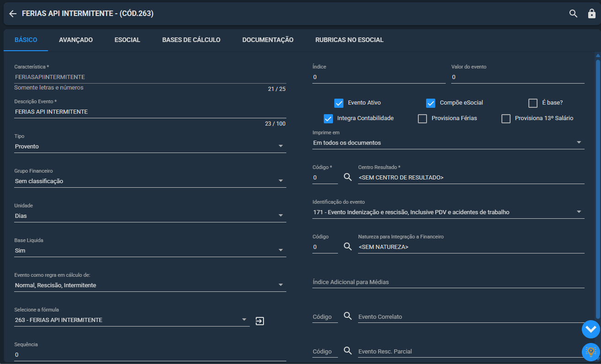Expand the Grupo Financeiro dropdown
This screenshot has width=601, height=364.
pos(150,181)
